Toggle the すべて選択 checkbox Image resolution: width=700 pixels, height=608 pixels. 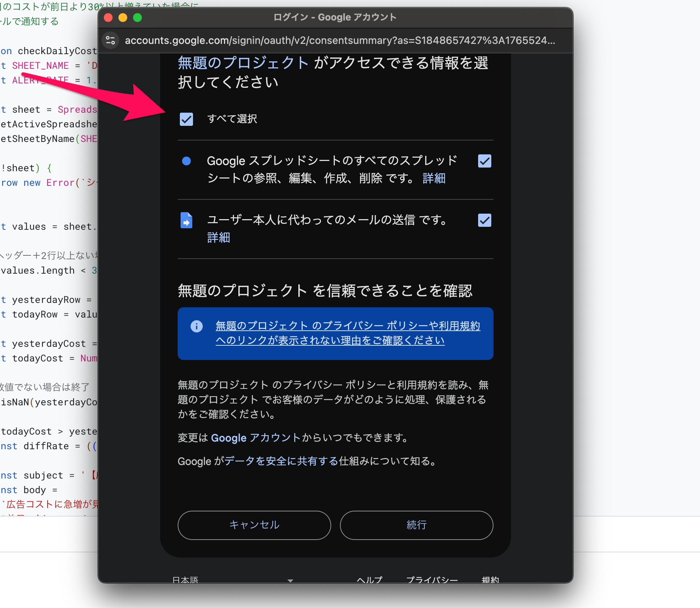[x=186, y=119]
